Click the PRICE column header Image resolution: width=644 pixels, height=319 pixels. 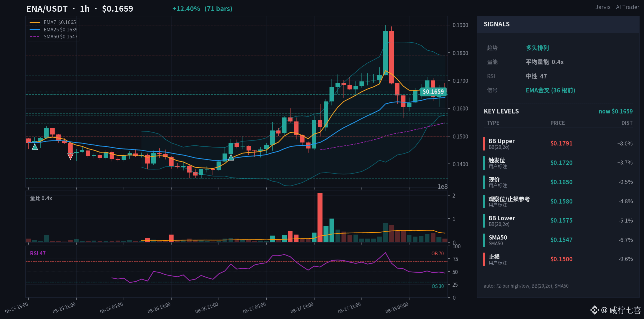pos(557,123)
